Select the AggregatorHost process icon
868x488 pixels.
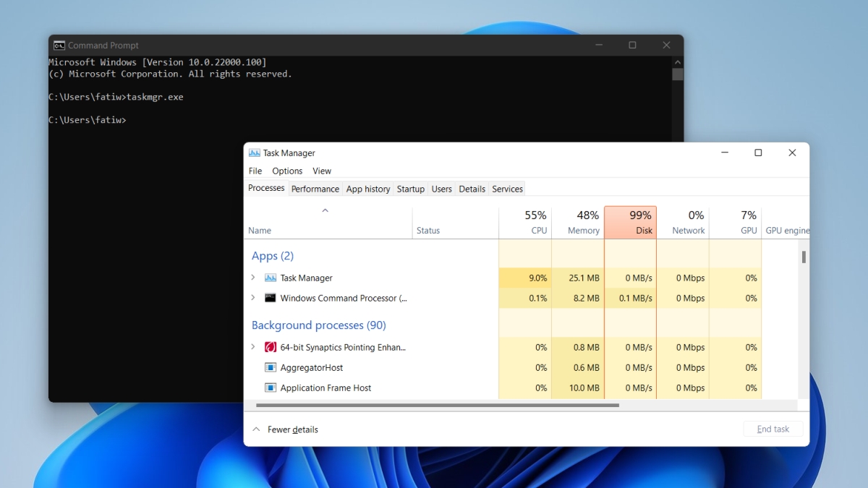(270, 367)
